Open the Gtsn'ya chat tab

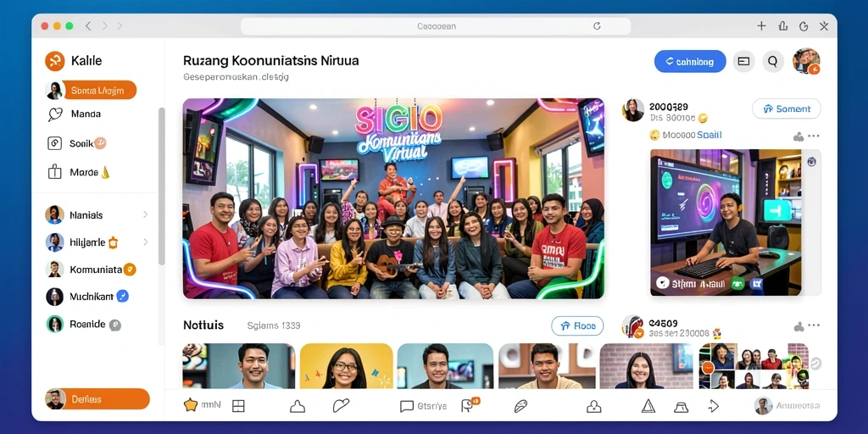(x=424, y=406)
